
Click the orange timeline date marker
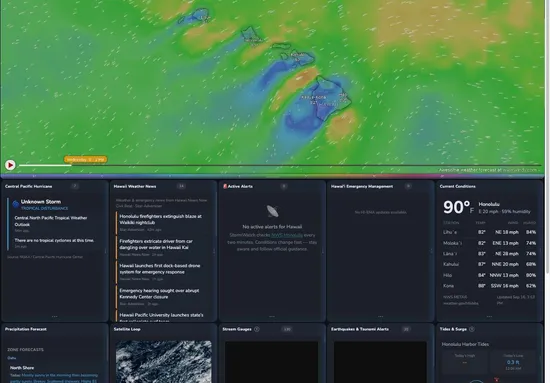pos(85,160)
